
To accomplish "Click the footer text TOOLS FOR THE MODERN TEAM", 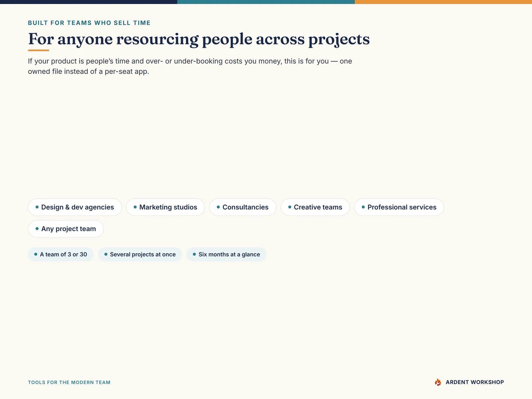I will (69, 382).
